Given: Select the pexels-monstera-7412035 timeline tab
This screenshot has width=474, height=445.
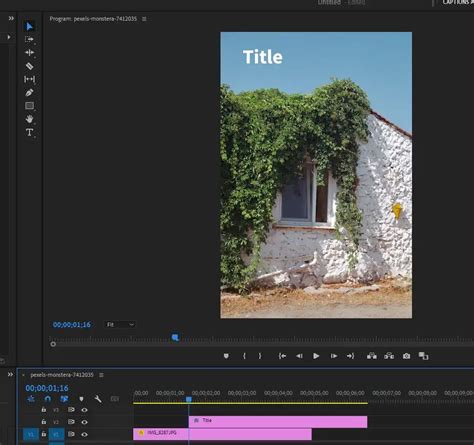Looking at the screenshot, I should click(62, 375).
